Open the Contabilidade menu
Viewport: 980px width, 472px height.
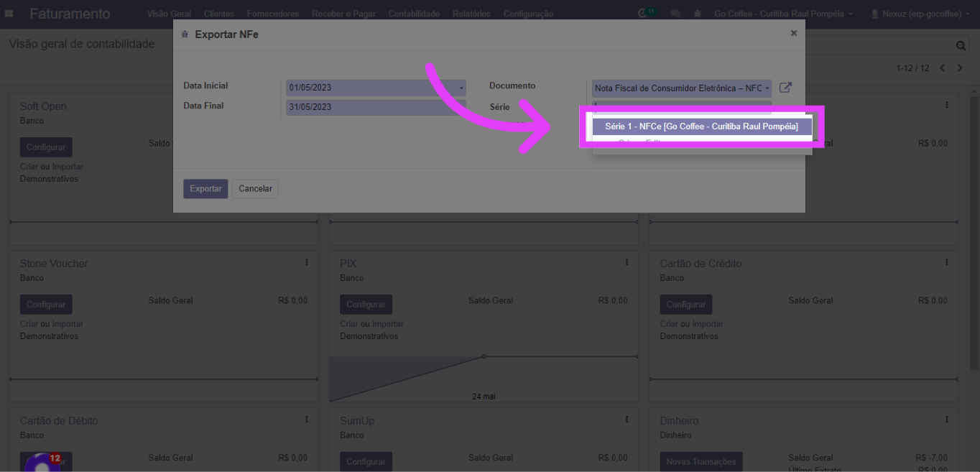click(x=414, y=14)
